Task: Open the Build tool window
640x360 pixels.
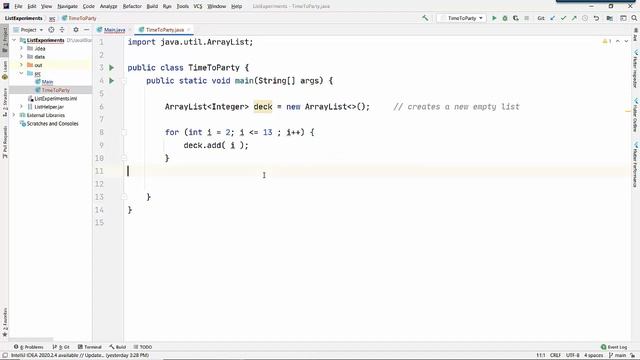Action: click(118, 347)
